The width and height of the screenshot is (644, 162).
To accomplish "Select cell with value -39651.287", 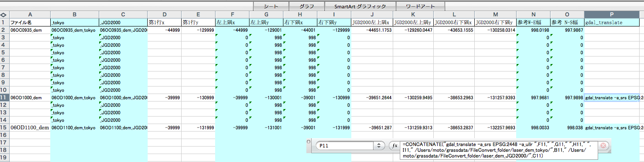I will pyautogui.click(x=372, y=127).
